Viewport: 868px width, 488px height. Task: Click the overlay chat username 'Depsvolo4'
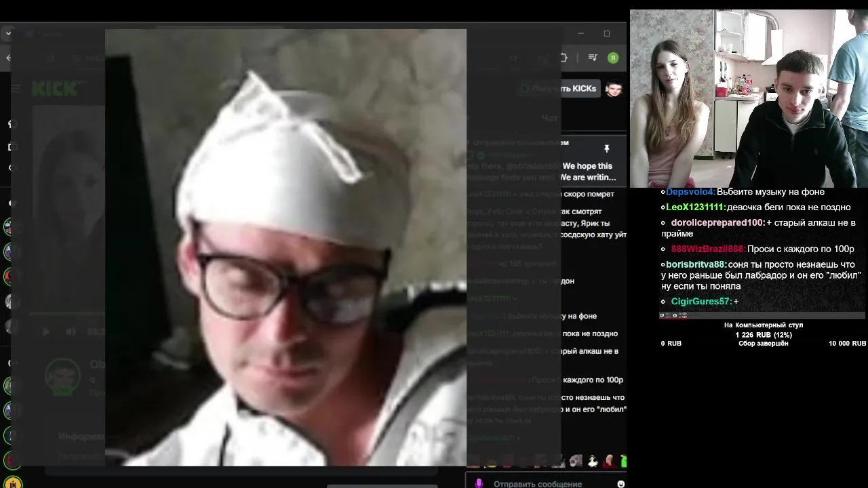click(690, 192)
